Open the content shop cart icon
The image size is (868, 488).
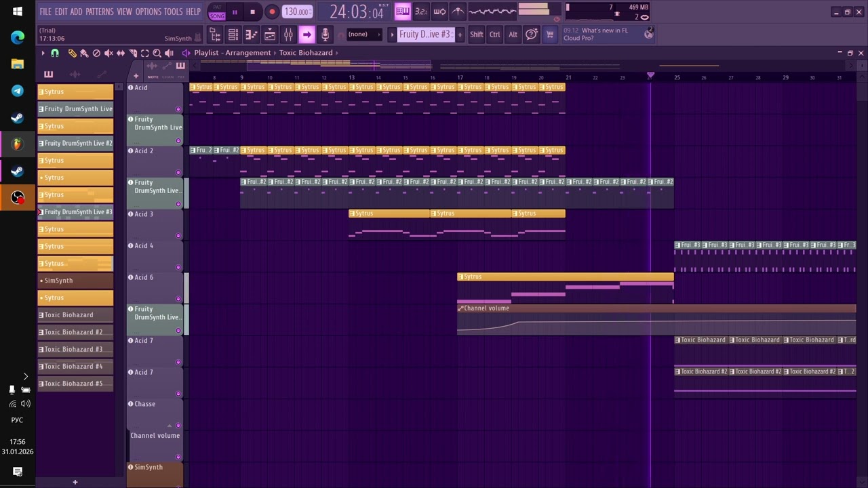point(550,35)
